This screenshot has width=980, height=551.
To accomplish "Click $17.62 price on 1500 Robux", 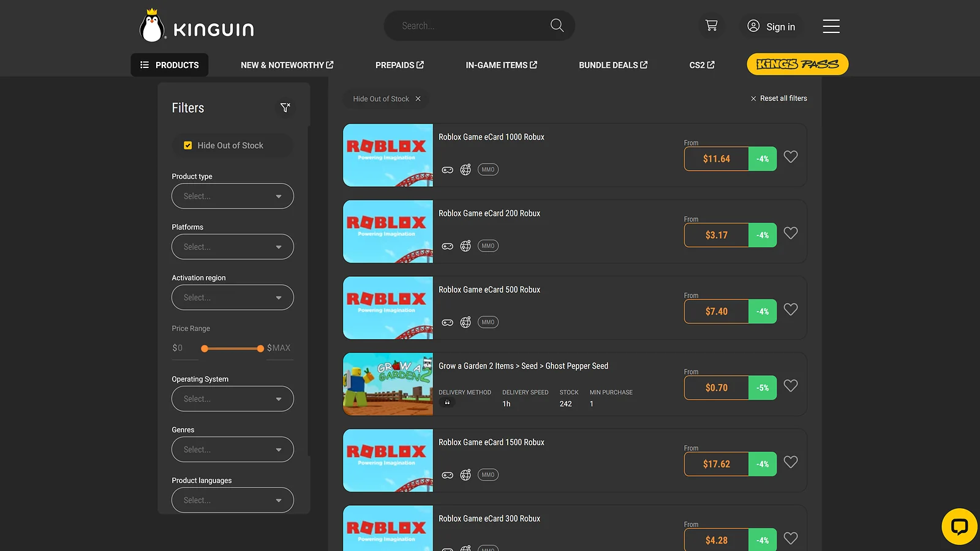I will [717, 464].
